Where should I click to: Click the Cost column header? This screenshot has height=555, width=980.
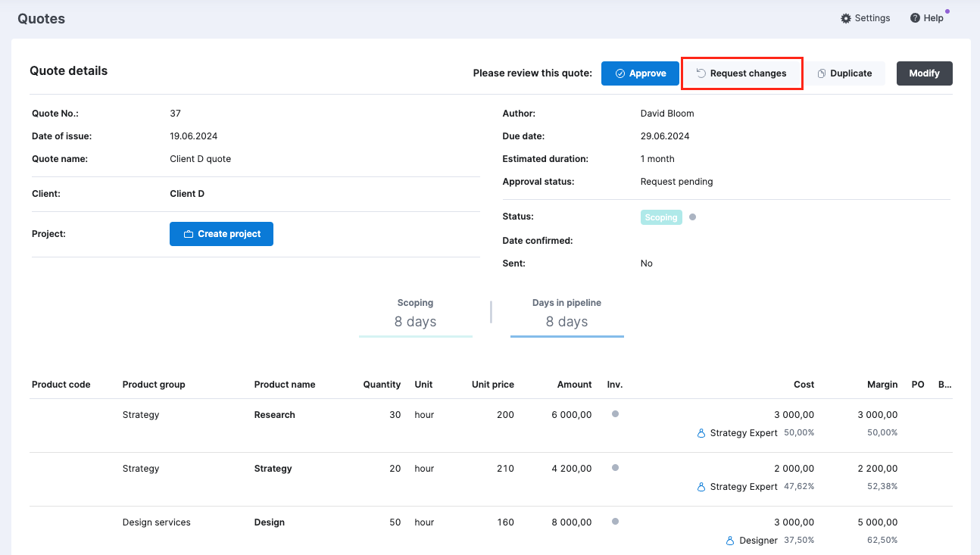point(804,385)
